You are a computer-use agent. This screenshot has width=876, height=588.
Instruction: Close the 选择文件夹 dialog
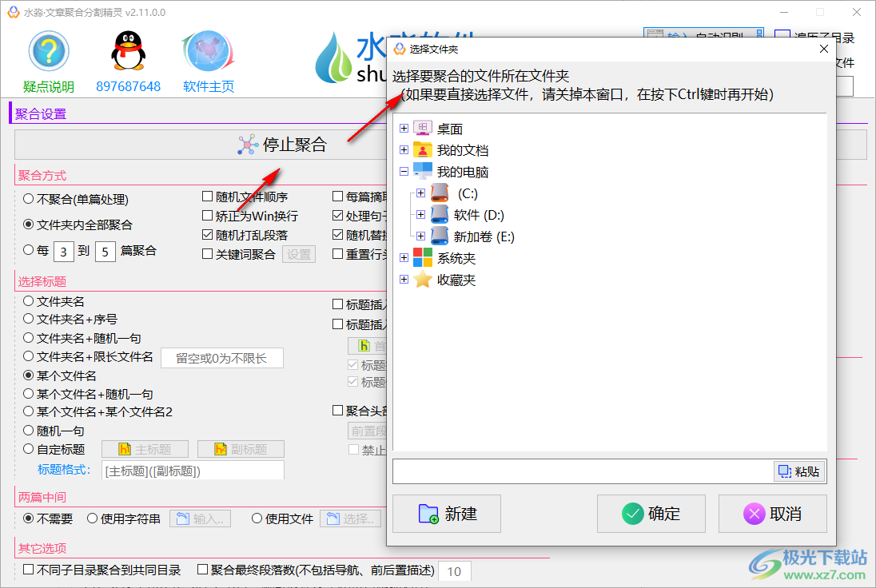(823, 50)
